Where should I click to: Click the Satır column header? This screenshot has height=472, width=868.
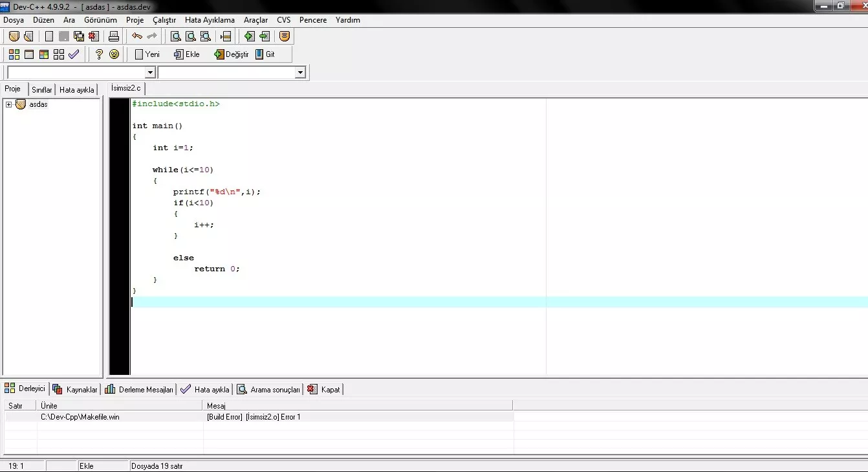point(20,405)
